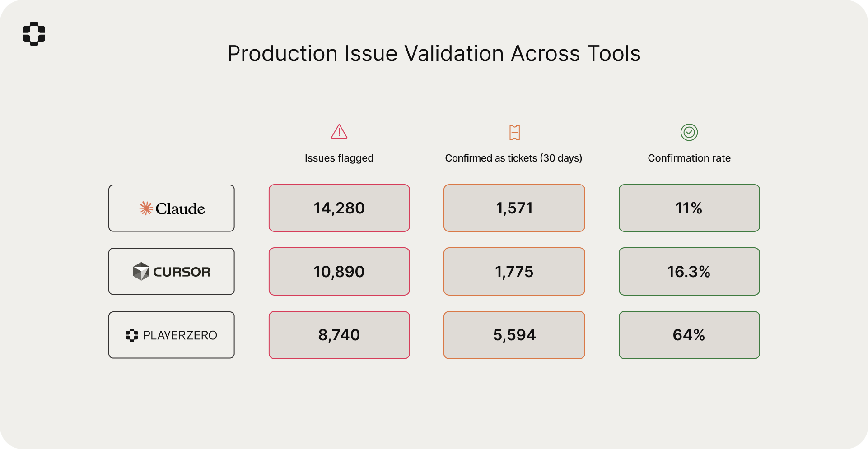
Task: Click the green checkmark circle icon
Action: pos(689,132)
